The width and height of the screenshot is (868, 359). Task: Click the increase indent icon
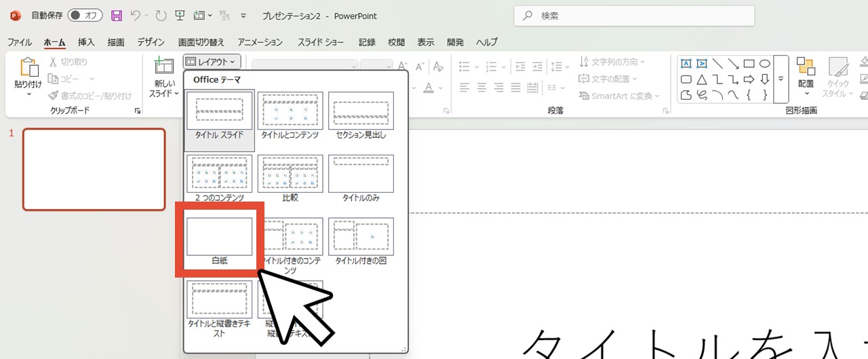click(538, 67)
